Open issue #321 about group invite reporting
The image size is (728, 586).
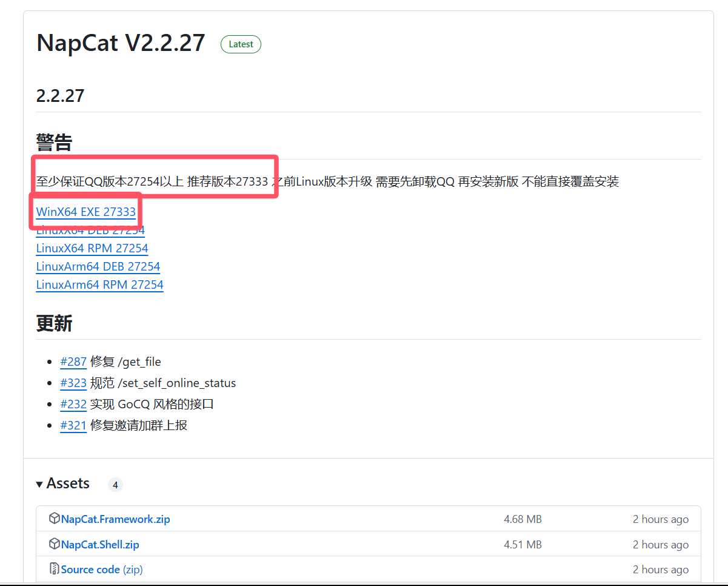pyautogui.click(x=73, y=425)
